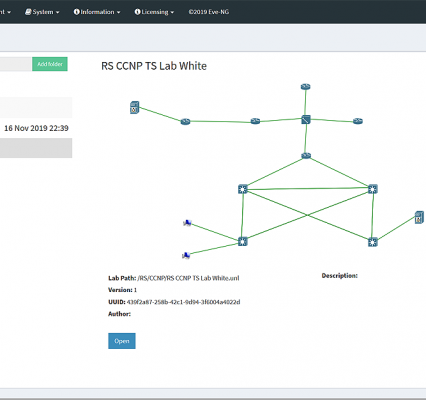This screenshot has height=400, width=426.
Task: Select the upper-left multilayer switch node
Action: (x=243, y=189)
